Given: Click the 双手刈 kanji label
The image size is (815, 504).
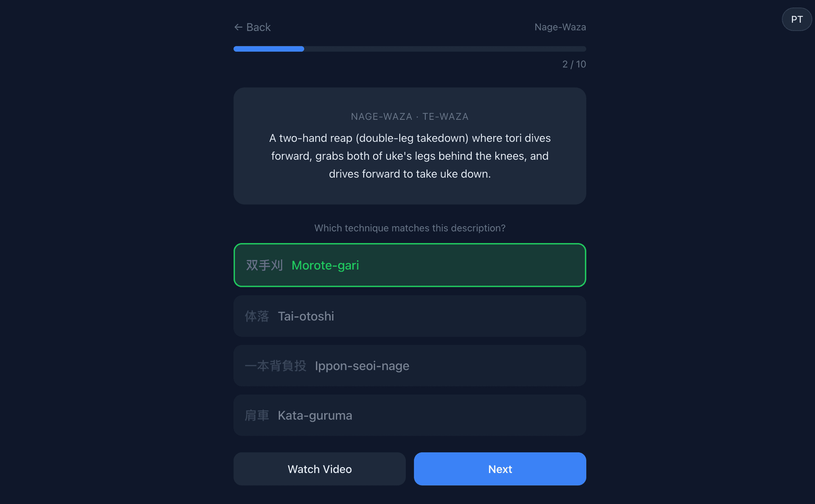Looking at the screenshot, I should coord(264,265).
